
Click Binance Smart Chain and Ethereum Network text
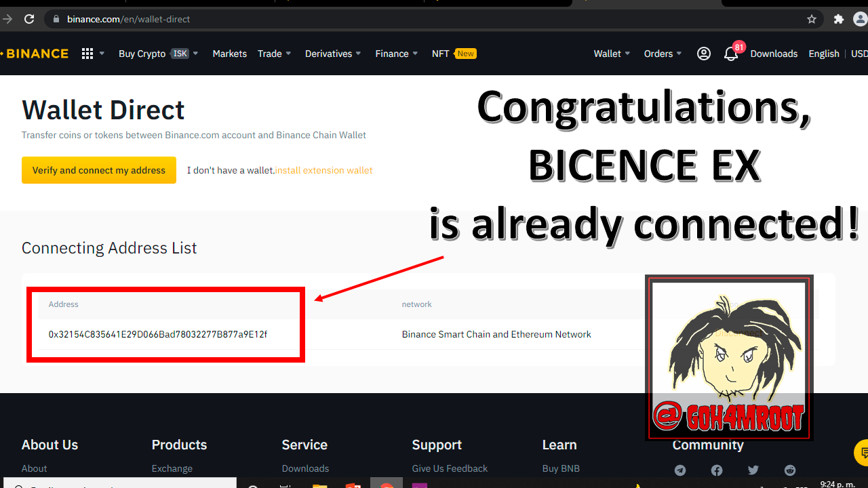496,334
